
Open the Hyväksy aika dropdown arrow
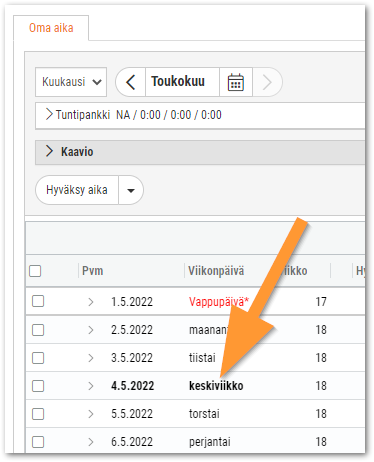tap(131, 190)
